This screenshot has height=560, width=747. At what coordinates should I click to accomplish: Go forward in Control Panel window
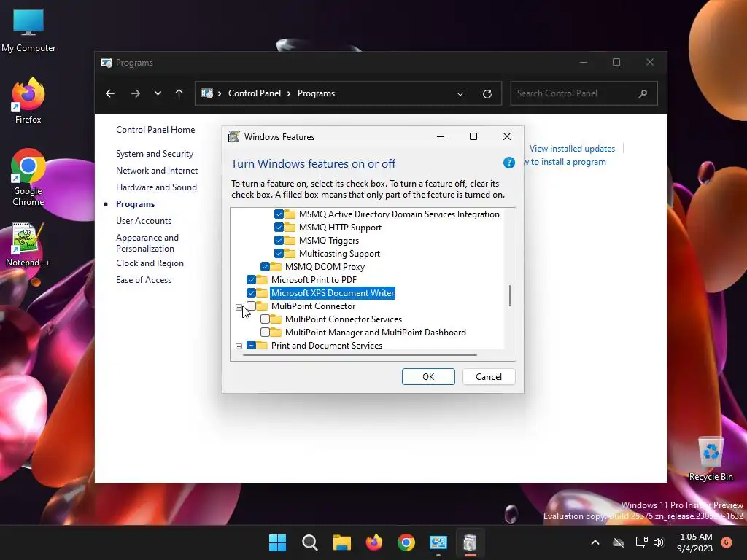point(136,93)
